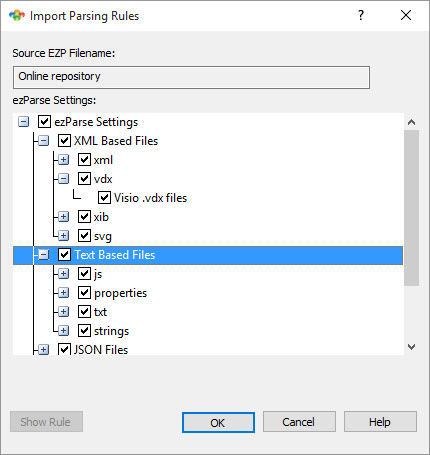Select the txt tree item label
Viewport: 430px width, 455px height.
(x=100, y=312)
